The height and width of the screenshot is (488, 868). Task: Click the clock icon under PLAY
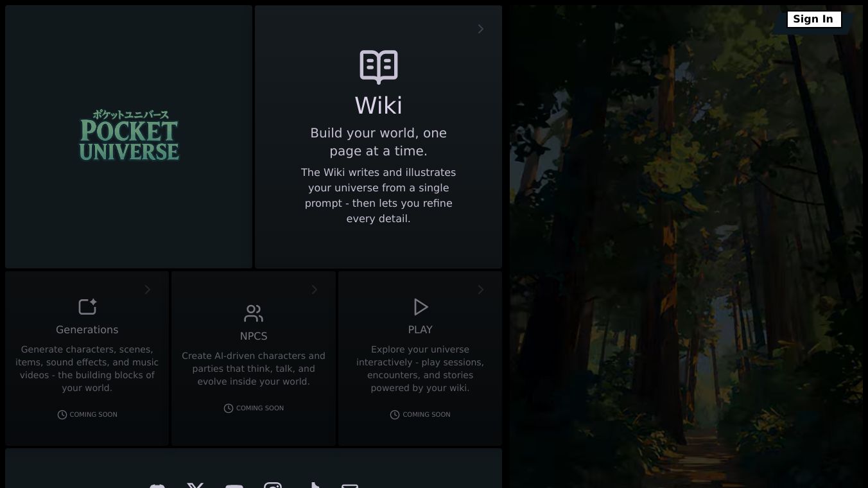pos(395,415)
